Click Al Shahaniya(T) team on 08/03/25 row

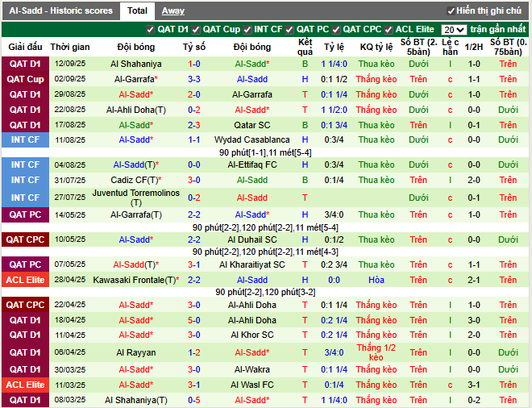[x=136, y=400]
